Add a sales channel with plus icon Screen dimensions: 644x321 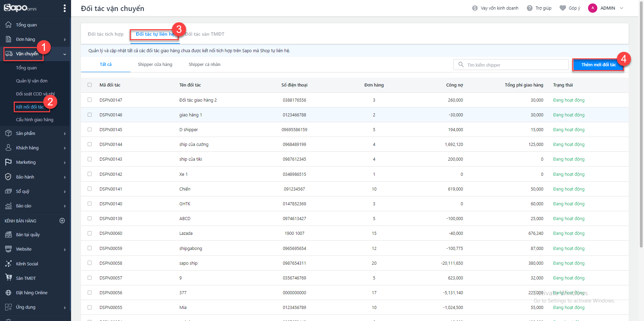click(x=62, y=221)
